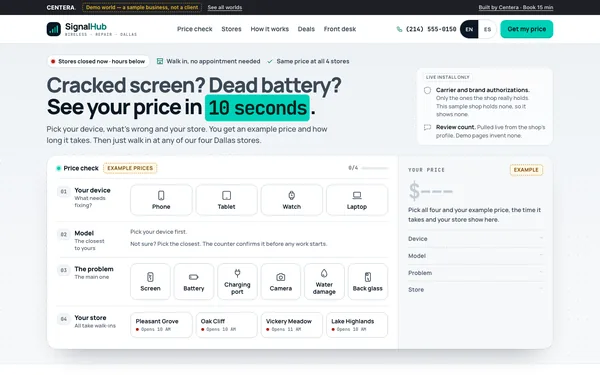Click the SignalHub logo icon
The width and height of the screenshot is (600, 375).
[x=54, y=29]
